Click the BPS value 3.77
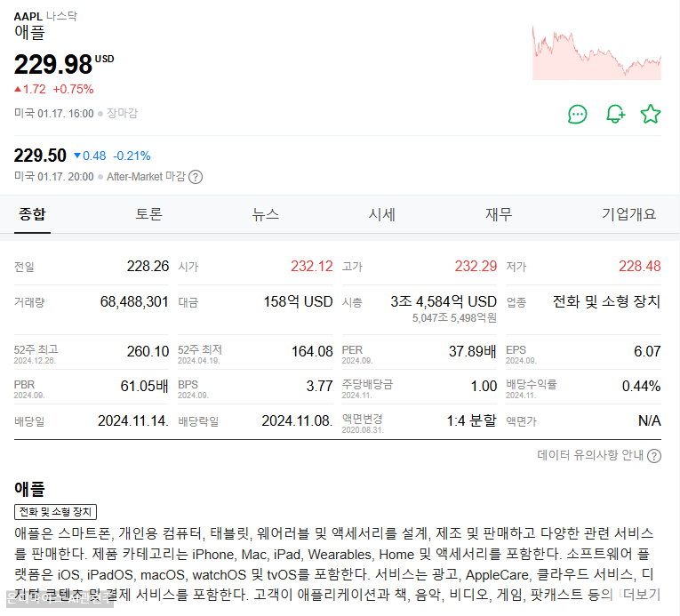 [319, 386]
